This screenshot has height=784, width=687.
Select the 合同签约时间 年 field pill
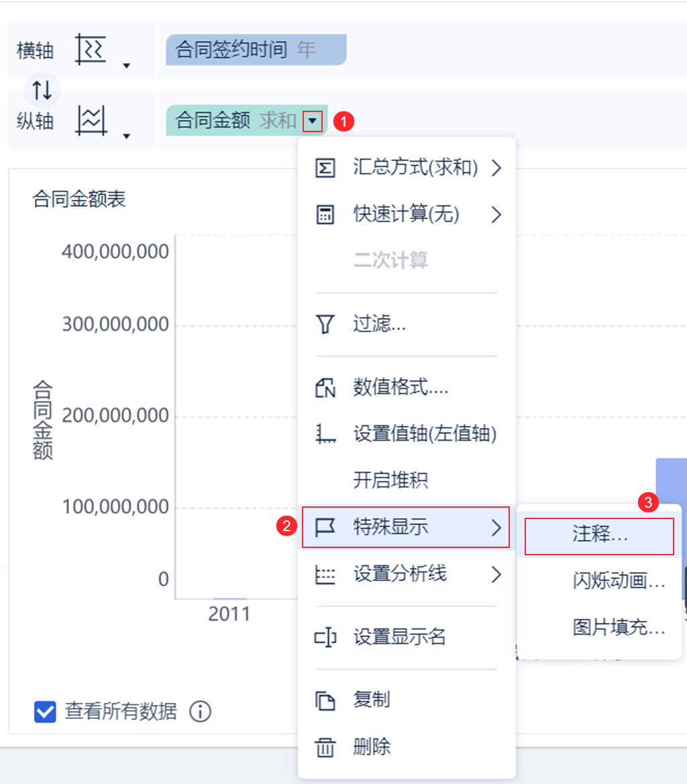pyautogui.click(x=256, y=50)
